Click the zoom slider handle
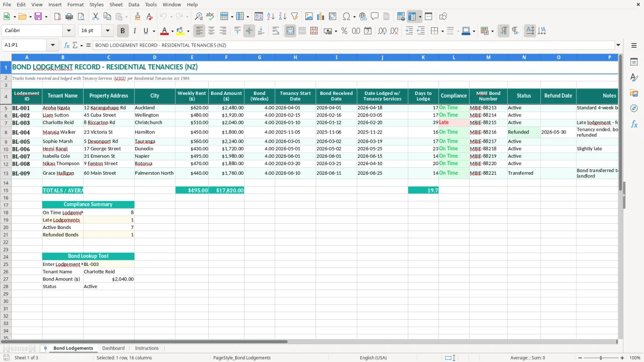Image resolution: width=644 pixels, height=362 pixels. [x=601, y=358]
